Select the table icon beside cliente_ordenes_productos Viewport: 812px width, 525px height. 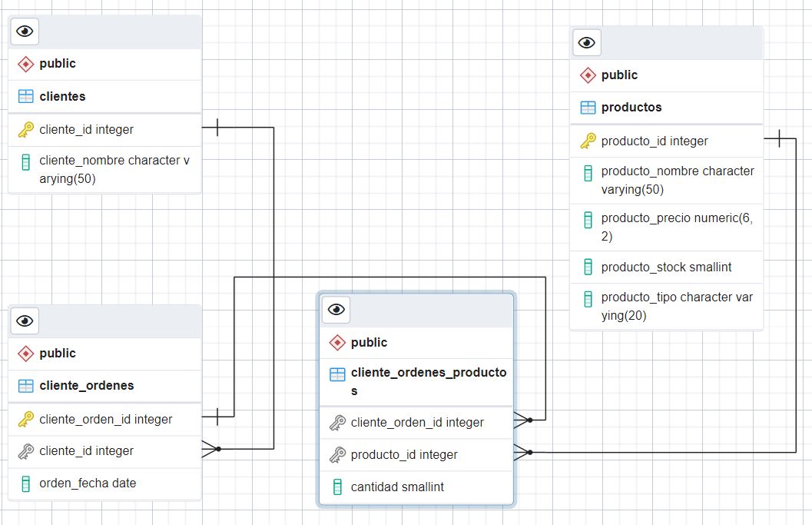(336, 374)
